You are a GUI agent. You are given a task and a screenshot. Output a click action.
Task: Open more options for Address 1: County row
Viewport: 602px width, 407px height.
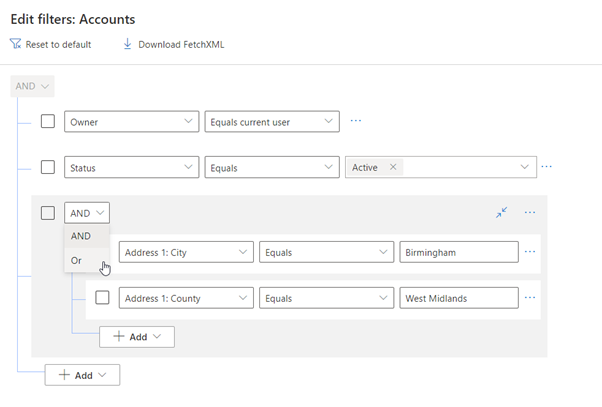coord(530,297)
